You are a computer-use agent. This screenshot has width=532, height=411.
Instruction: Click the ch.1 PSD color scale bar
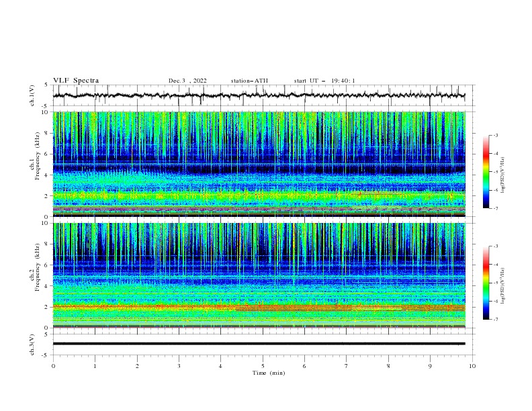pyautogui.click(x=486, y=172)
